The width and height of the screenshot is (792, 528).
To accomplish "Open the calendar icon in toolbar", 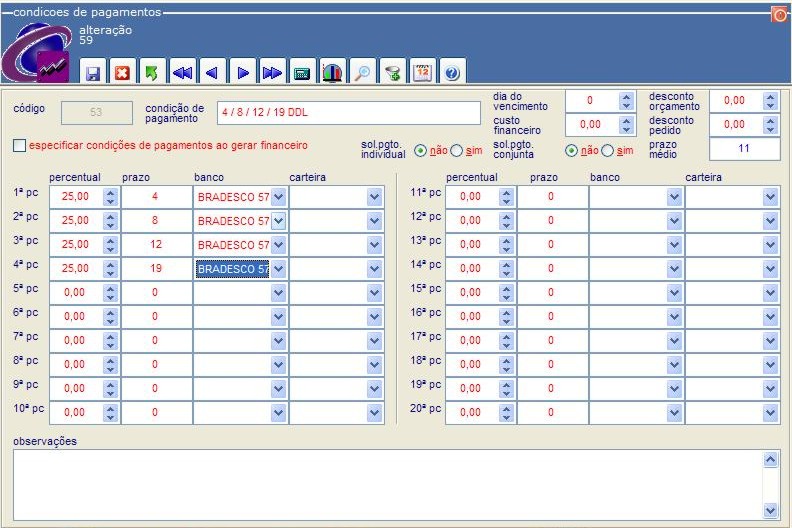I will click(422, 72).
